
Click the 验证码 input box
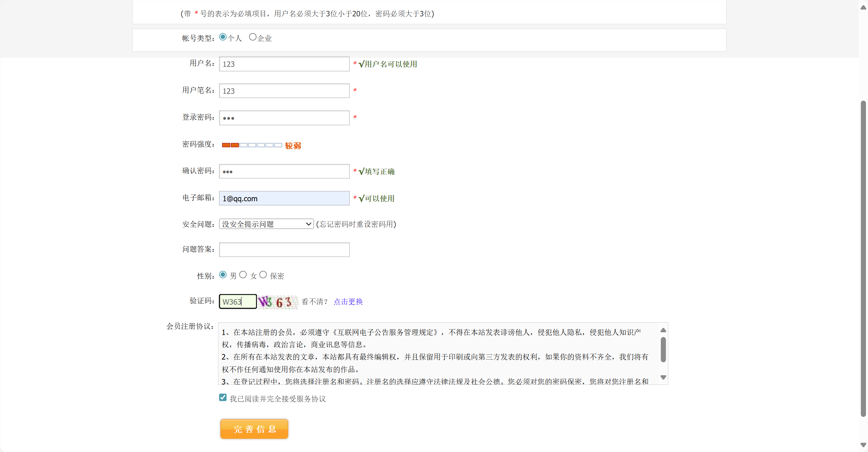coord(238,302)
